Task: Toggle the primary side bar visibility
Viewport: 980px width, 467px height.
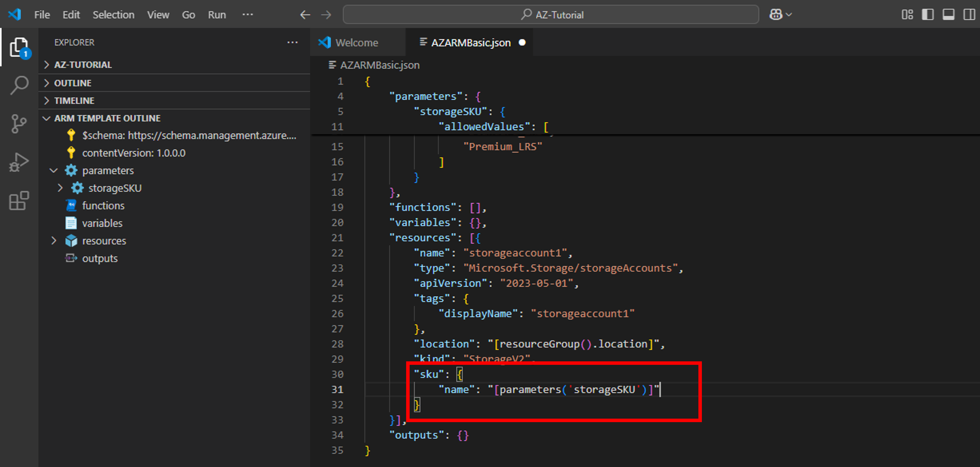Action: 927,14
